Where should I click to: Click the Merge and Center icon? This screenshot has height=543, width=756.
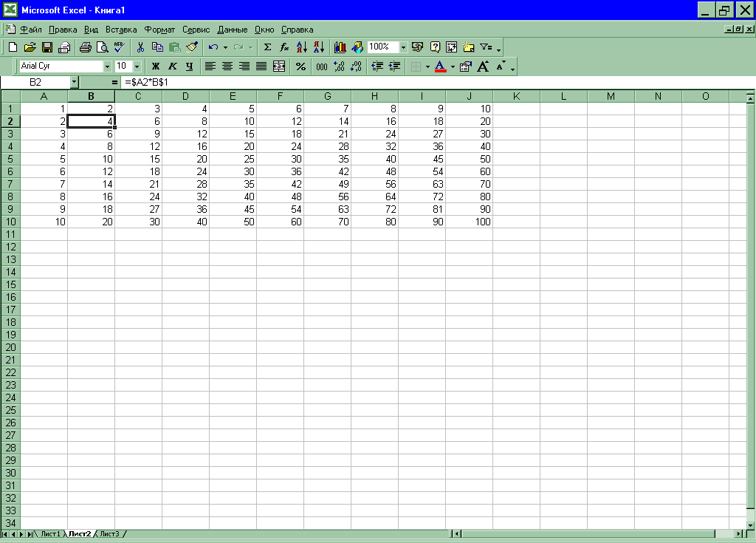pyautogui.click(x=278, y=66)
